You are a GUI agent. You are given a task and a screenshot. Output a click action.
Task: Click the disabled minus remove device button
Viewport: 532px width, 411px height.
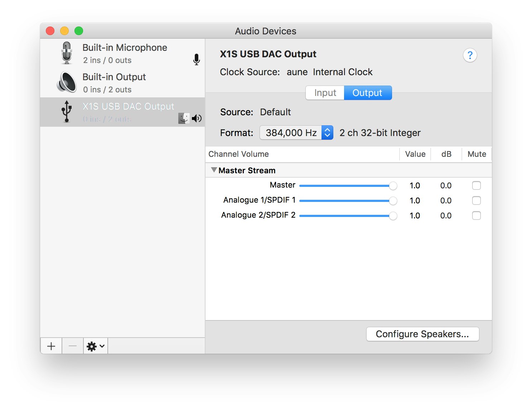pos(73,346)
